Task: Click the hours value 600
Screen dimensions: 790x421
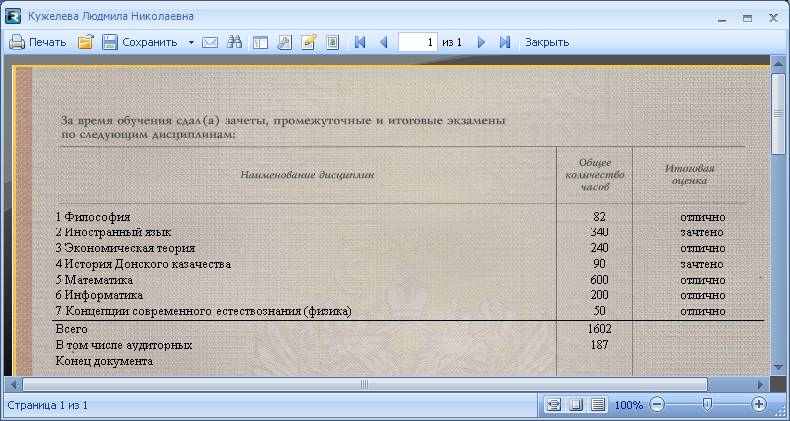Action: (x=599, y=279)
